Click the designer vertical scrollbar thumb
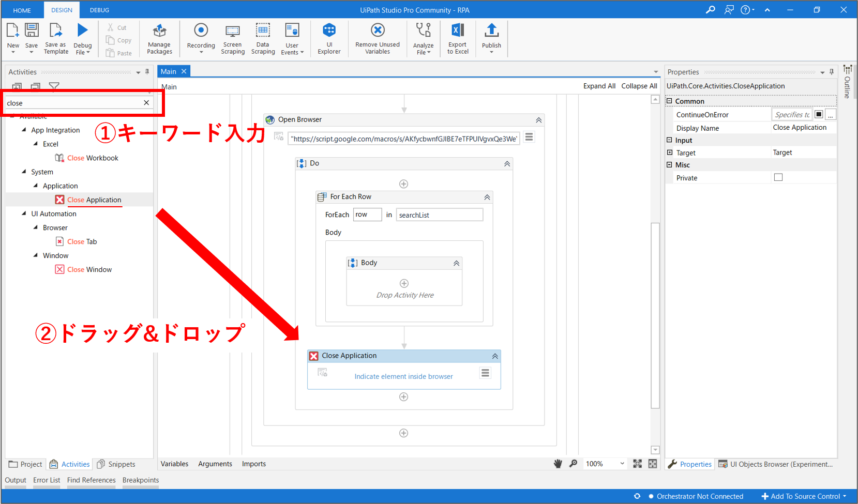The image size is (858, 504). [655, 315]
